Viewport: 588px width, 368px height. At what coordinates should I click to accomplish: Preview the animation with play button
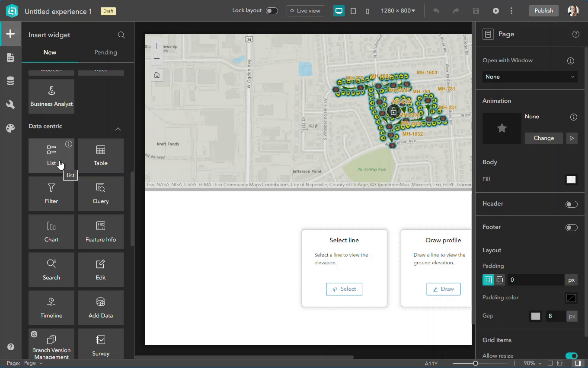coord(572,138)
